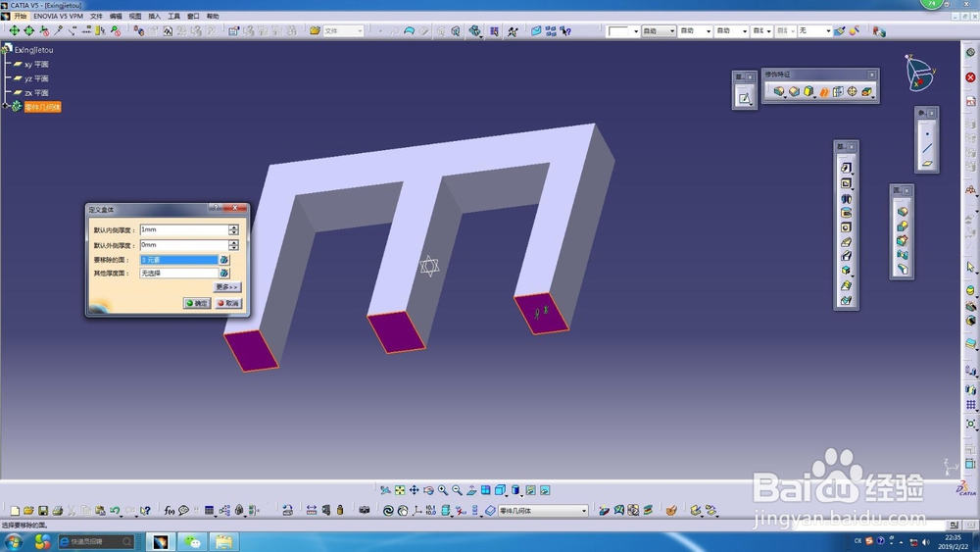This screenshot has height=552, width=980.
Task: Select the Pocket tool icon
Action: click(846, 183)
